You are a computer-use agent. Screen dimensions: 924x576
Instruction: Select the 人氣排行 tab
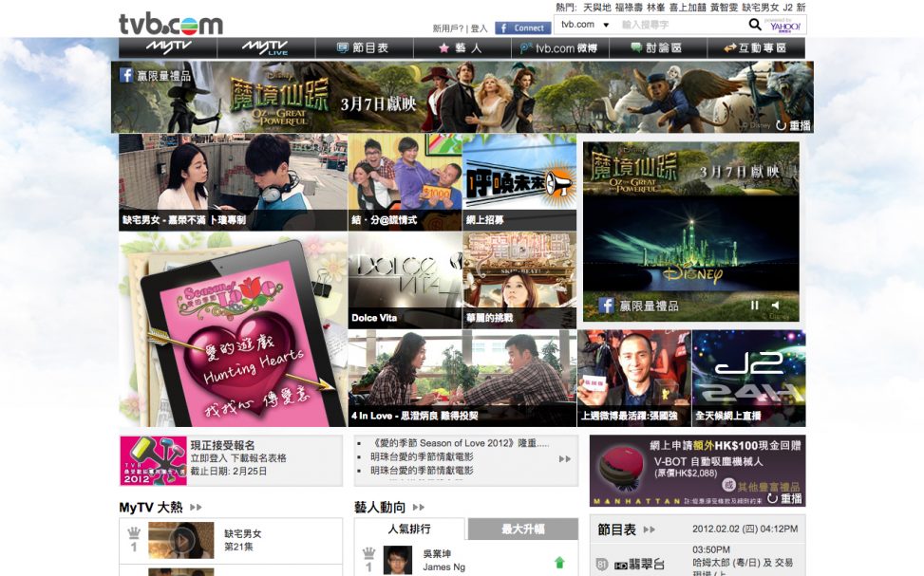click(409, 529)
